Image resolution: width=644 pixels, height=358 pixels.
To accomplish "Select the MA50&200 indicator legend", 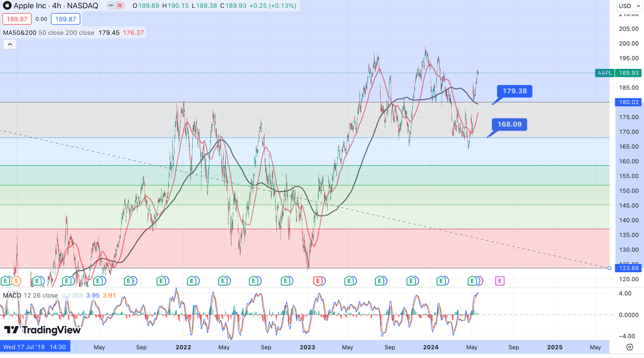I will click(x=49, y=33).
